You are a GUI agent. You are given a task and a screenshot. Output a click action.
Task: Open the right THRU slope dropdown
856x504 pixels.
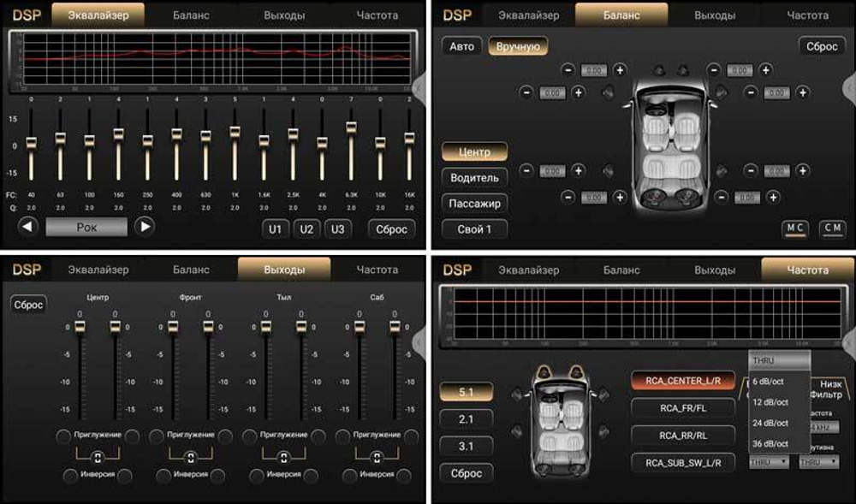(x=816, y=462)
